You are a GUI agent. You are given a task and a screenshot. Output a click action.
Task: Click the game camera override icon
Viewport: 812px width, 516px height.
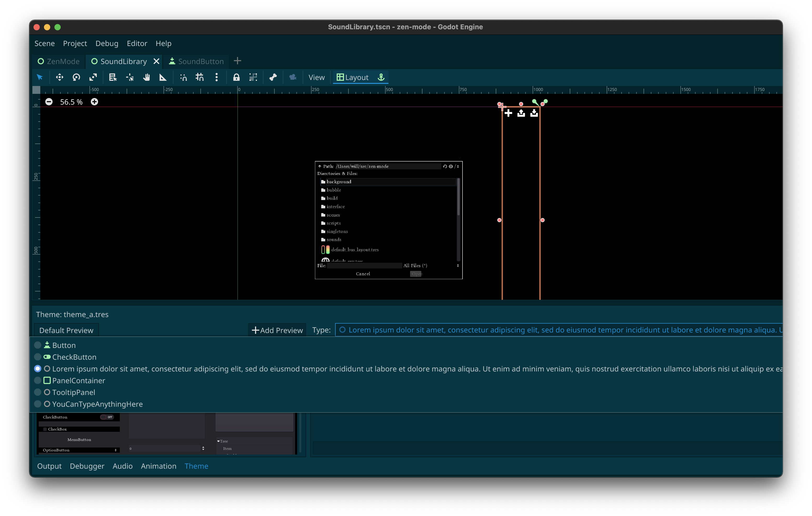pos(292,77)
